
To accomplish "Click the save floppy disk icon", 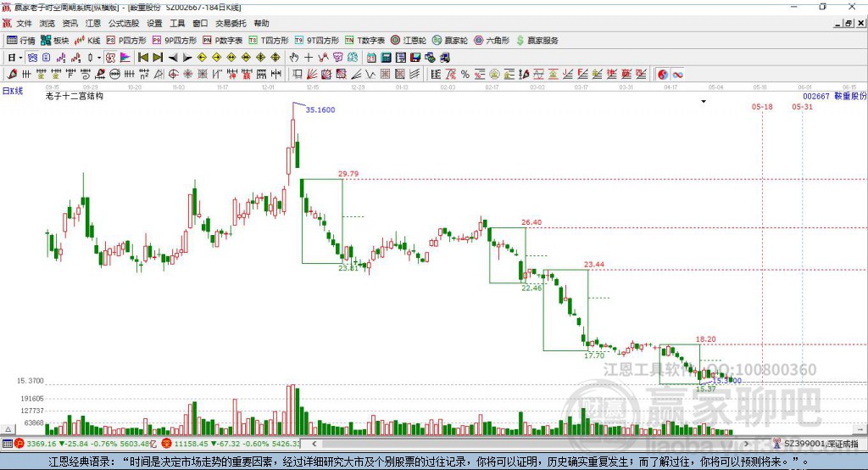I will [415, 58].
